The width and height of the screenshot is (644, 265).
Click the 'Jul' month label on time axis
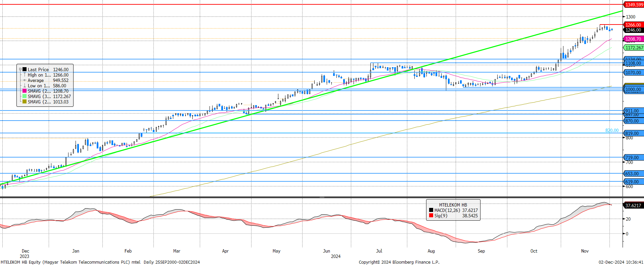point(379,251)
